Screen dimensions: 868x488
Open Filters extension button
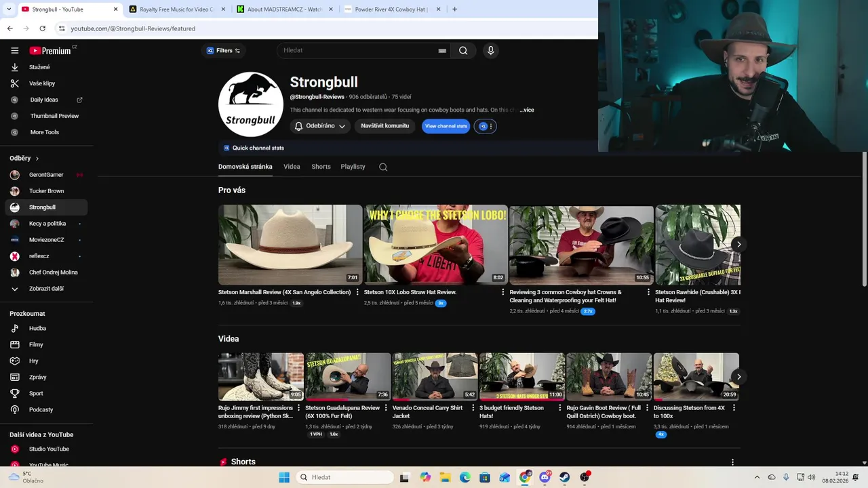pyautogui.click(x=223, y=51)
